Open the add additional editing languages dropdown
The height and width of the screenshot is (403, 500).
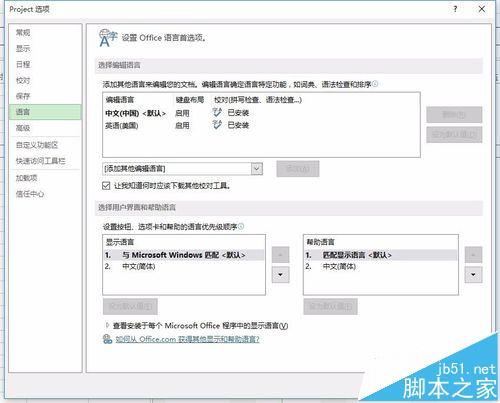[256, 169]
